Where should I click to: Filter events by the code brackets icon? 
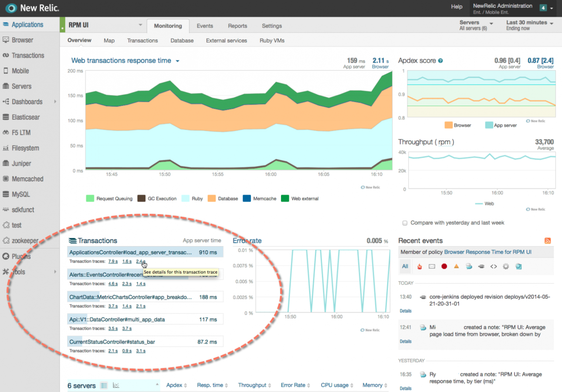click(x=494, y=267)
